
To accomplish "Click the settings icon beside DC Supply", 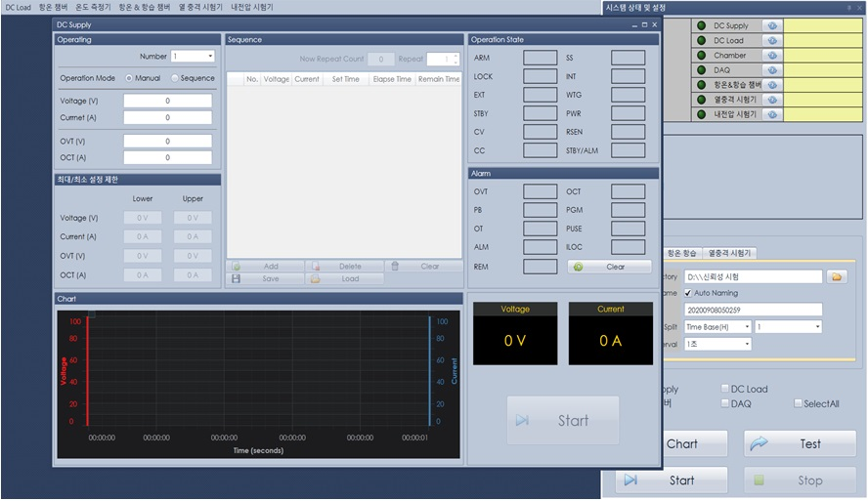I will point(772,26).
